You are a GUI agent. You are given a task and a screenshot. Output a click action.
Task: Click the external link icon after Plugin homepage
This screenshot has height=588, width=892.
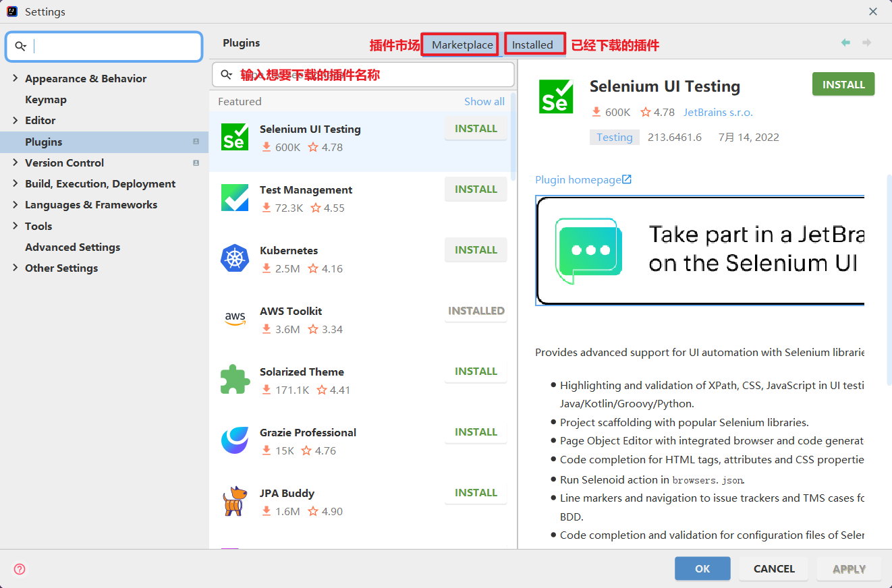[x=627, y=179]
